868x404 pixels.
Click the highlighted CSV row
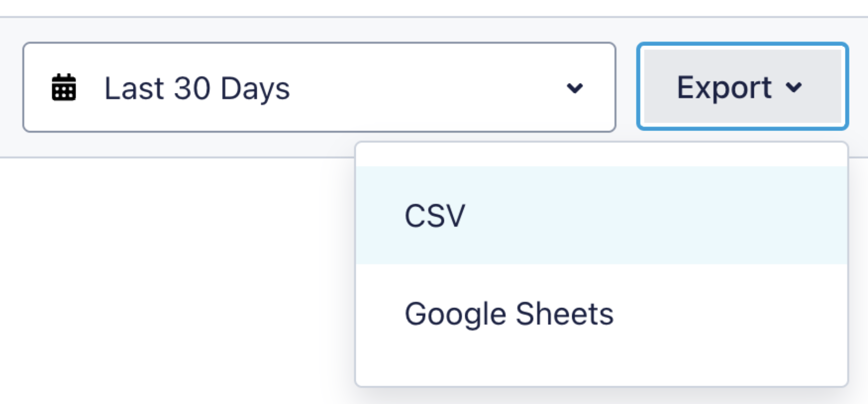(601, 216)
